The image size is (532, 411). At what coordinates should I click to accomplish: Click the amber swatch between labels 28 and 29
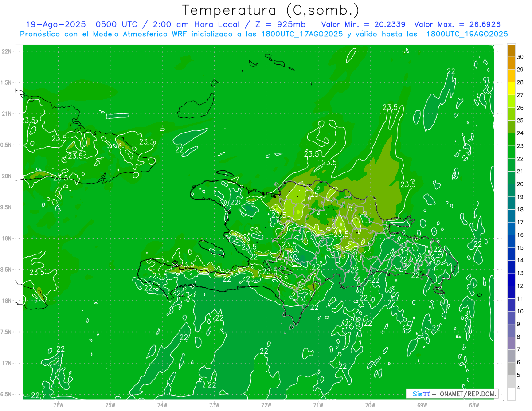coord(511,76)
